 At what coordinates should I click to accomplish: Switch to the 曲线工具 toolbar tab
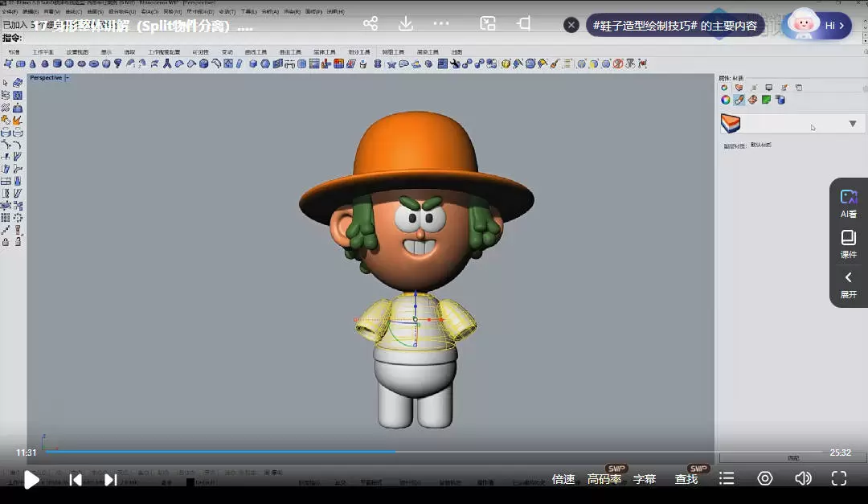coord(256,52)
